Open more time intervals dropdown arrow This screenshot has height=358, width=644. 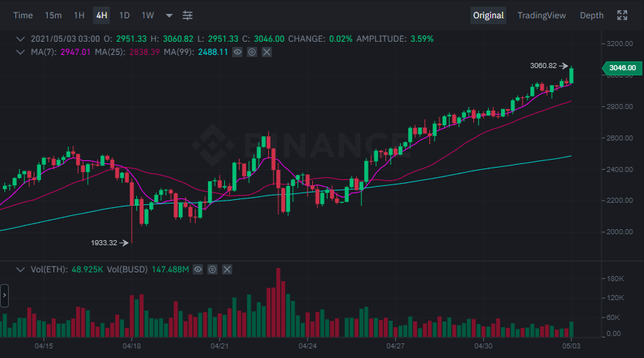(x=169, y=15)
